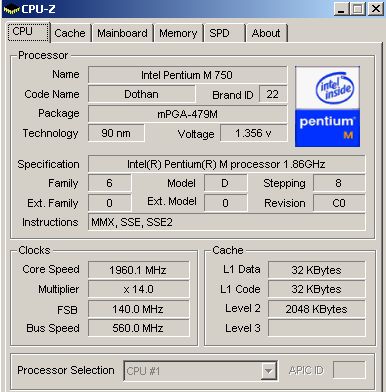The image size is (386, 392).
Task: Close the CPU-Z window
Action: (376, 9)
